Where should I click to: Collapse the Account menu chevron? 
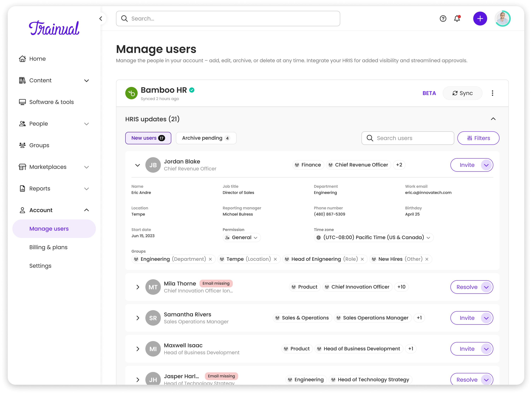tap(86, 210)
